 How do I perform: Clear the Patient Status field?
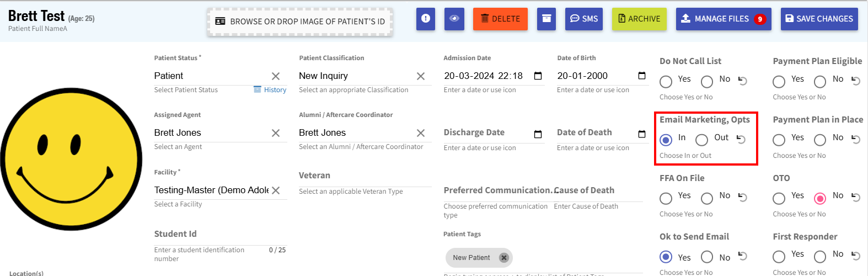click(x=276, y=76)
